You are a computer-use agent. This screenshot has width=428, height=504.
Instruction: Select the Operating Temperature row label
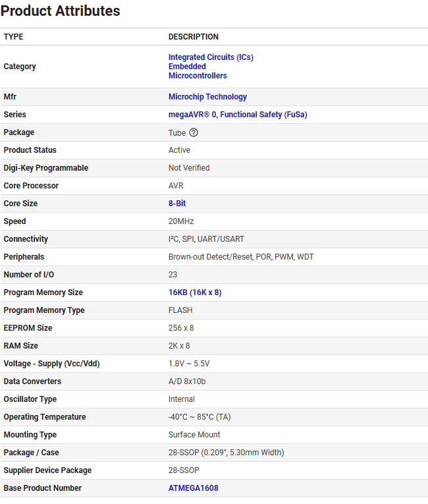click(44, 417)
